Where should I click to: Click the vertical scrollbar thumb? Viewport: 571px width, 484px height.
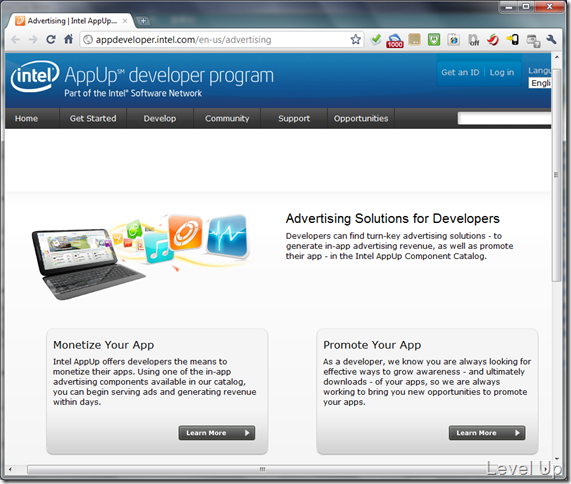[x=556, y=175]
